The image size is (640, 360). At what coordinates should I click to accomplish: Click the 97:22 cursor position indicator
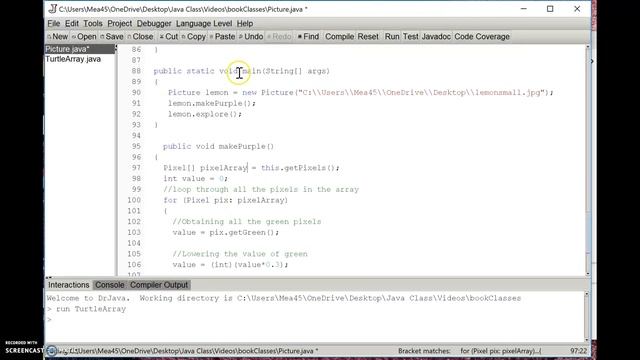click(x=578, y=351)
